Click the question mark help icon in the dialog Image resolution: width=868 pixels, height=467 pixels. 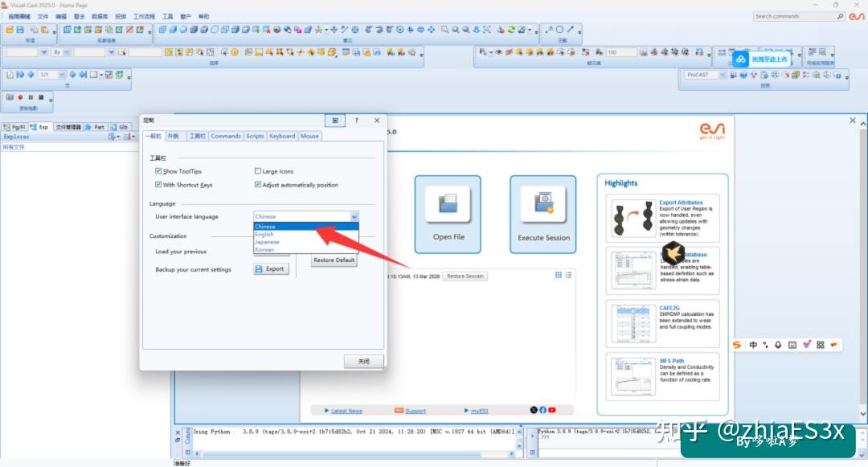click(357, 120)
